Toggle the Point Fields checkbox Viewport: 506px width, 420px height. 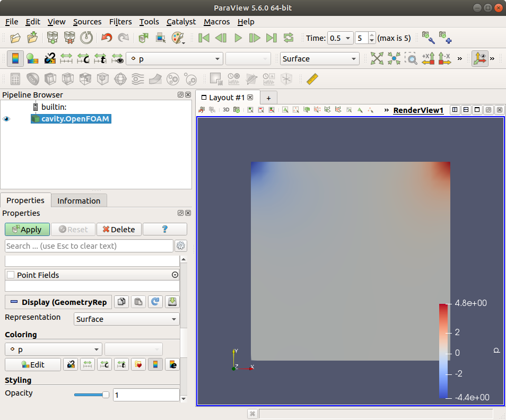tap(11, 275)
